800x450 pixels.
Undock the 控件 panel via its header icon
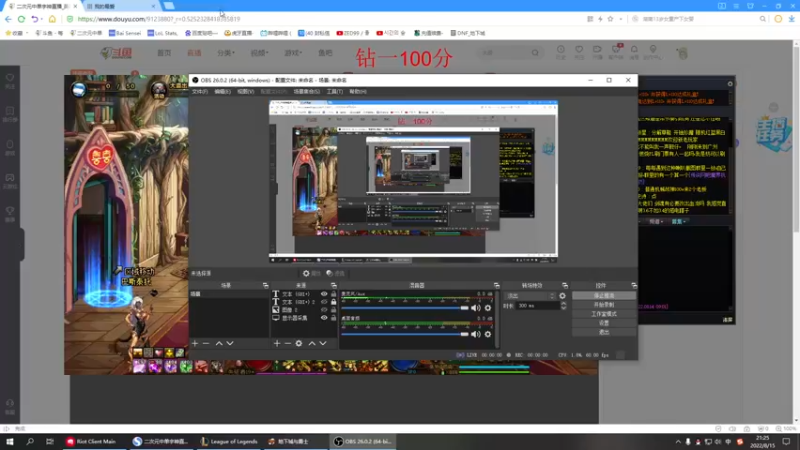point(634,285)
